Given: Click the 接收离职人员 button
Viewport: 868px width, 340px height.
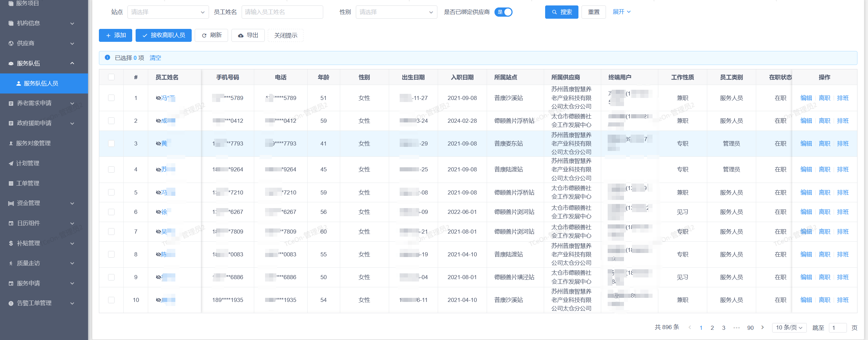Looking at the screenshot, I should pos(163,35).
